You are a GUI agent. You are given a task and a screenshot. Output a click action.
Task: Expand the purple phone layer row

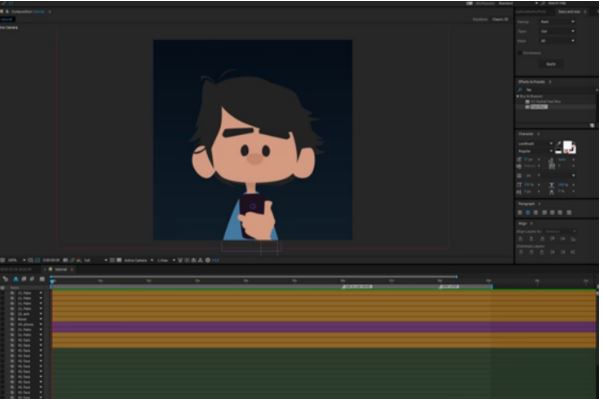(x=41, y=324)
